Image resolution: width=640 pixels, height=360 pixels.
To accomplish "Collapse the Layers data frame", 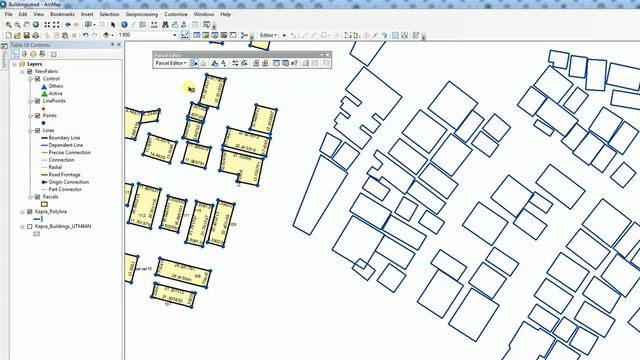I will click(15, 64).
